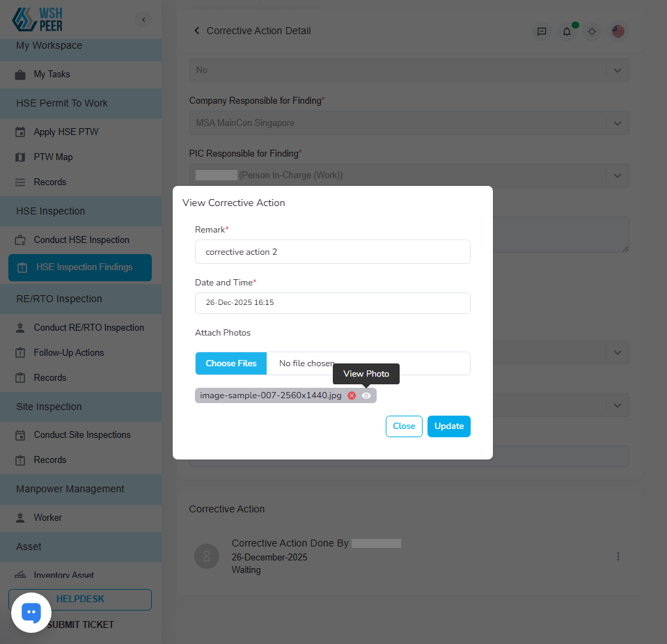Open three-dot menu for corrective action entry
Image resolution: width=667 pixels, height=644 pixels.
[x=618, y=556]
